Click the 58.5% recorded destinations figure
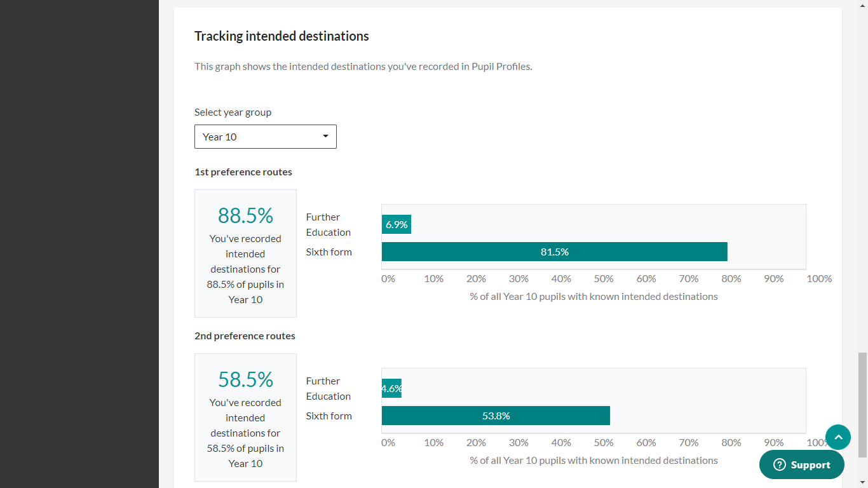The width and height of the screenshot is (868, 488). pos(245,379)
